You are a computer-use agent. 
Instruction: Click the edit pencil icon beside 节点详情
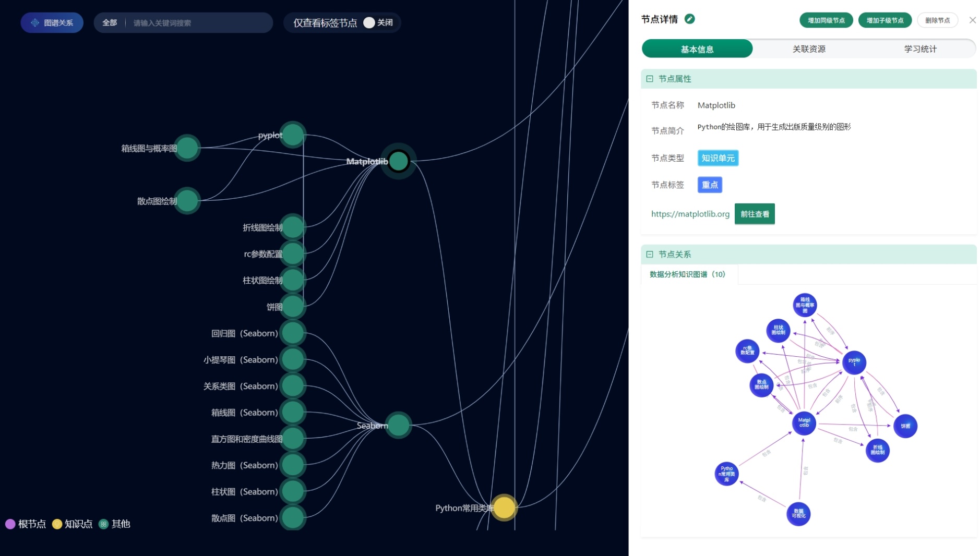pyautogui.click(x=689, y=19)
